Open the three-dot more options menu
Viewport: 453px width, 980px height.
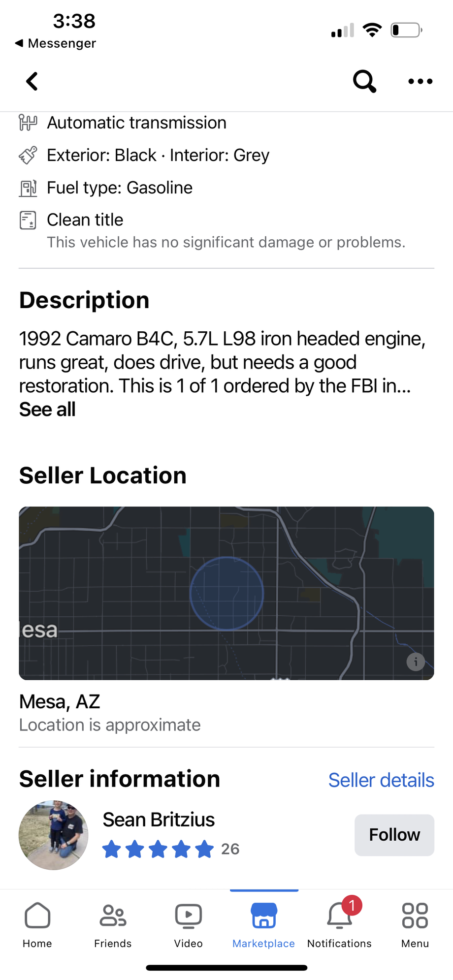pyautogui.click(x=420, y=81)
